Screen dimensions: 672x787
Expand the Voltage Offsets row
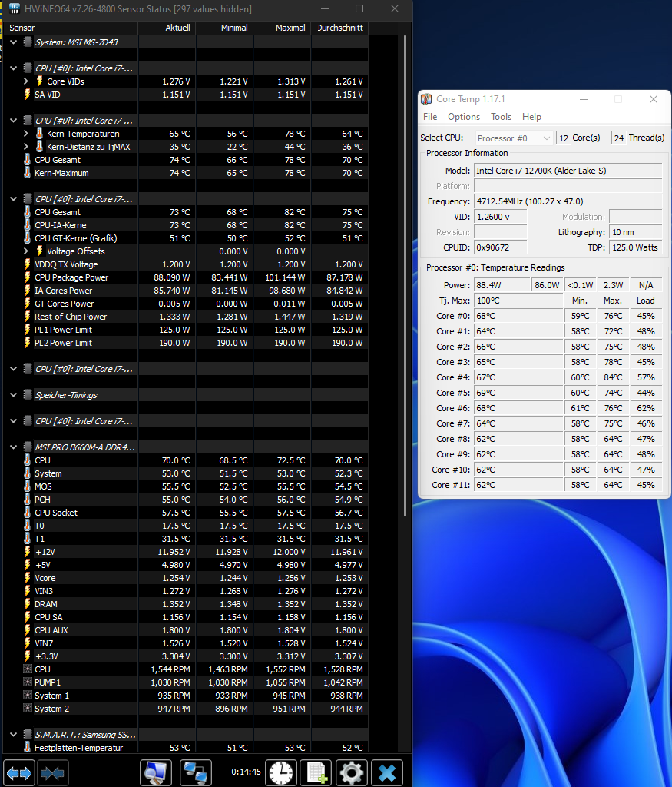(26, 251)
